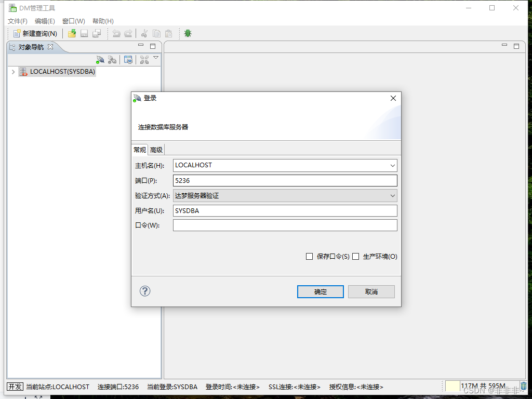Click 当前站点:LOCALHOST in status bar
This screenshot has width=532, height=399.
(x=58, y=387)
